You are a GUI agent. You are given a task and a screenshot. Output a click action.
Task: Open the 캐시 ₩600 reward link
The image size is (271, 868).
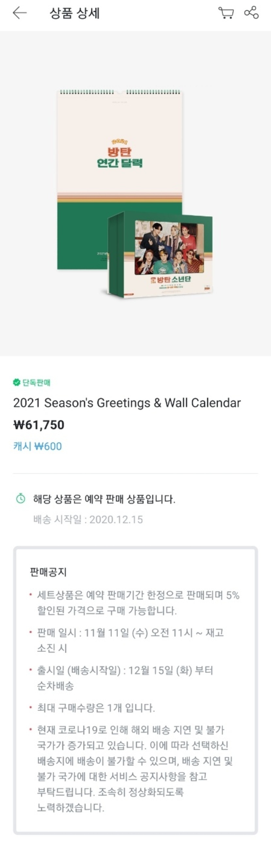point(38,446)
